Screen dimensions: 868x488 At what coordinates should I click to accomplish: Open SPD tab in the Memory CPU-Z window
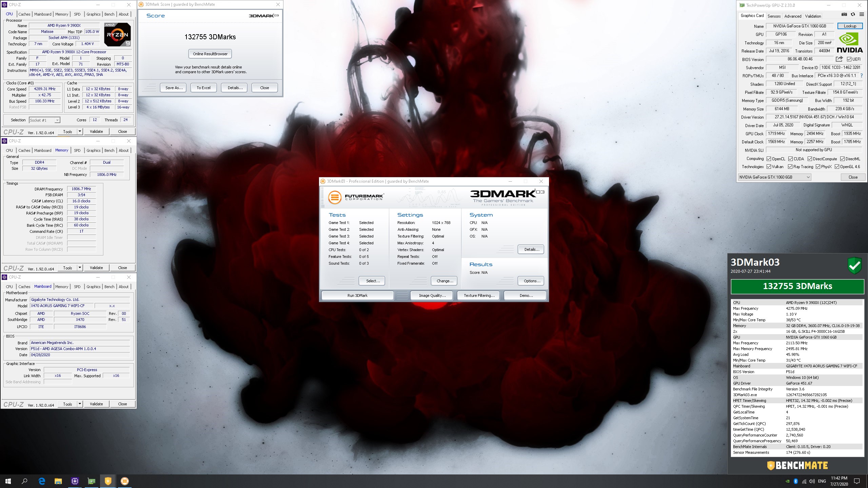[x=77, y=150]
